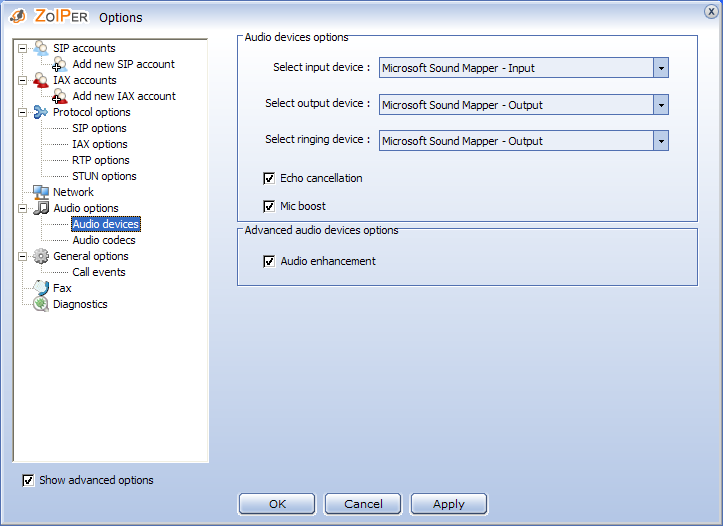Open the Select output device dropdown
This screenshot has height=526, width=723.
(x=660, y=104)
